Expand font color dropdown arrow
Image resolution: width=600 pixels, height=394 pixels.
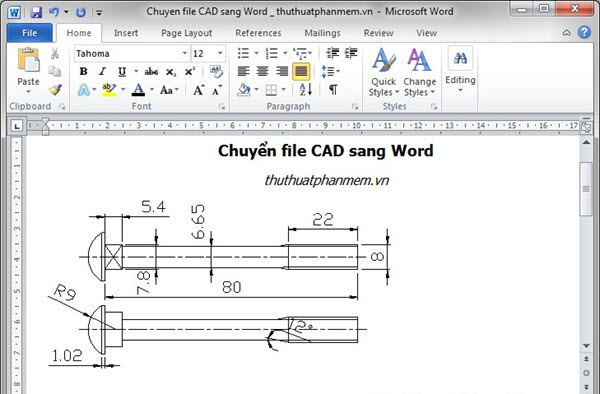[x=152, y=90]
